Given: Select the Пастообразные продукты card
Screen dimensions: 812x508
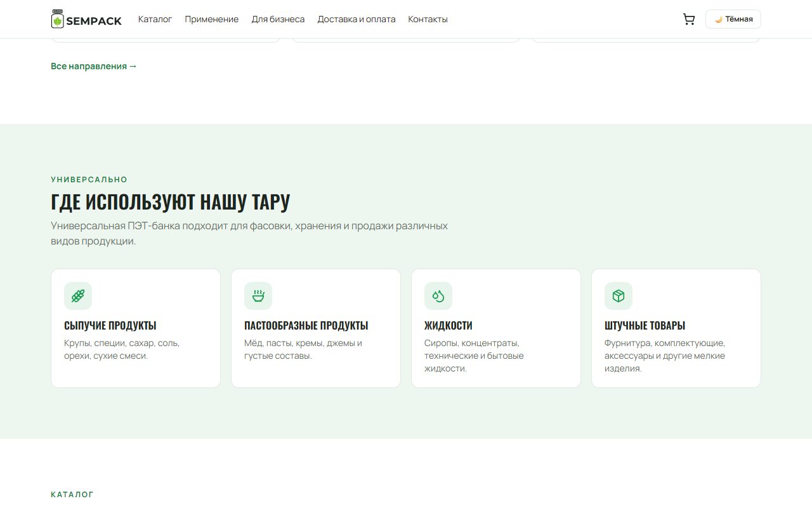Looking at the screenshot, I should pos(316,328).
